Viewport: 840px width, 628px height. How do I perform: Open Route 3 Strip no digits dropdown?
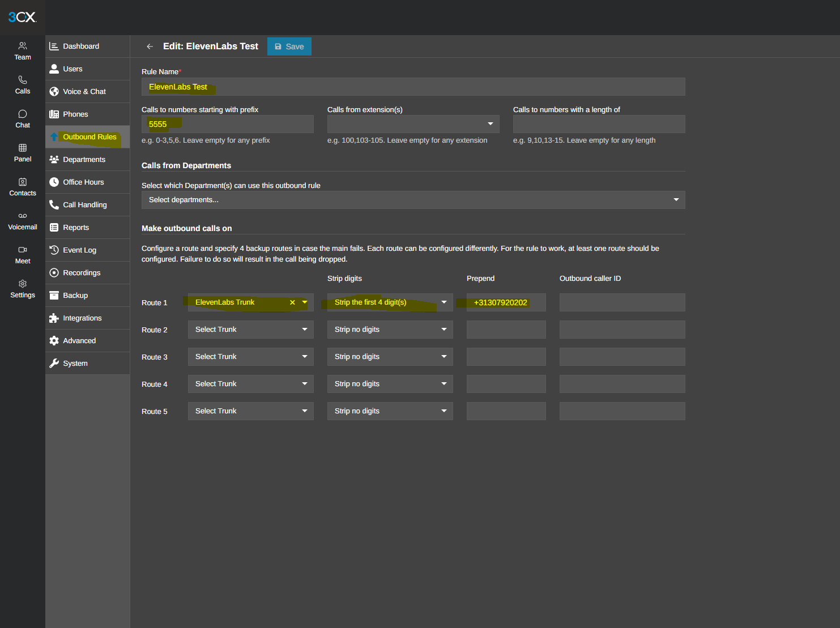(390, 357)
